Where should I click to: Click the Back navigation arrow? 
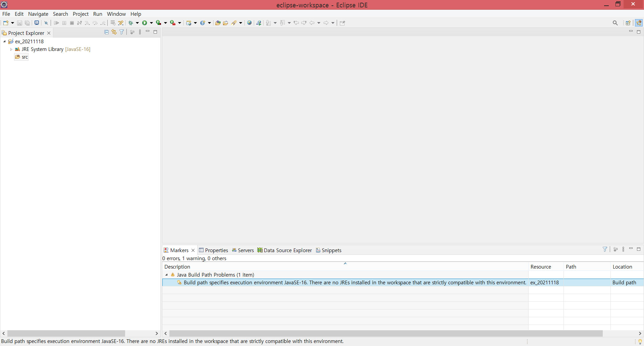(x=312, y=23)
